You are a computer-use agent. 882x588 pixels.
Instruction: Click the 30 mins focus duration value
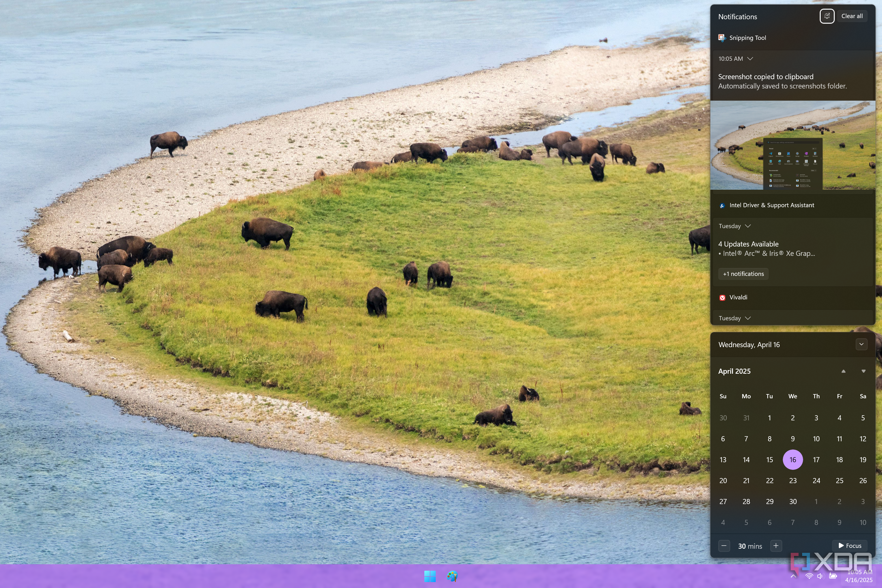point(750,546)
